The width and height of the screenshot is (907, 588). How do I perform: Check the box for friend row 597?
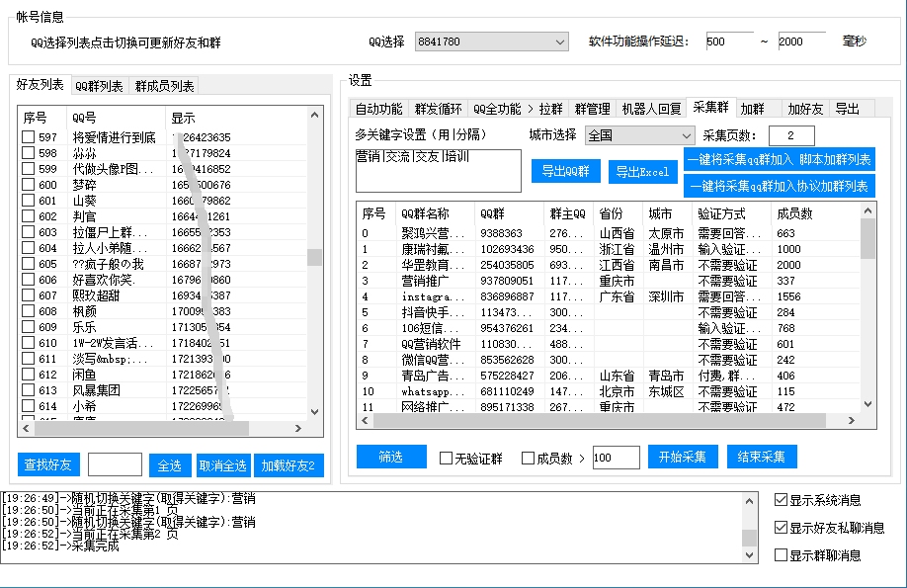tap(29, 137)
